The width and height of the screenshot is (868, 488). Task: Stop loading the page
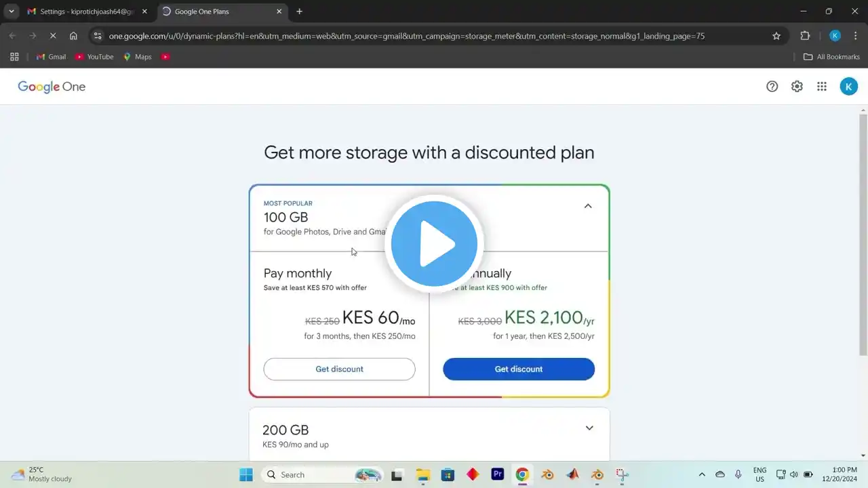tap(52, 36)
